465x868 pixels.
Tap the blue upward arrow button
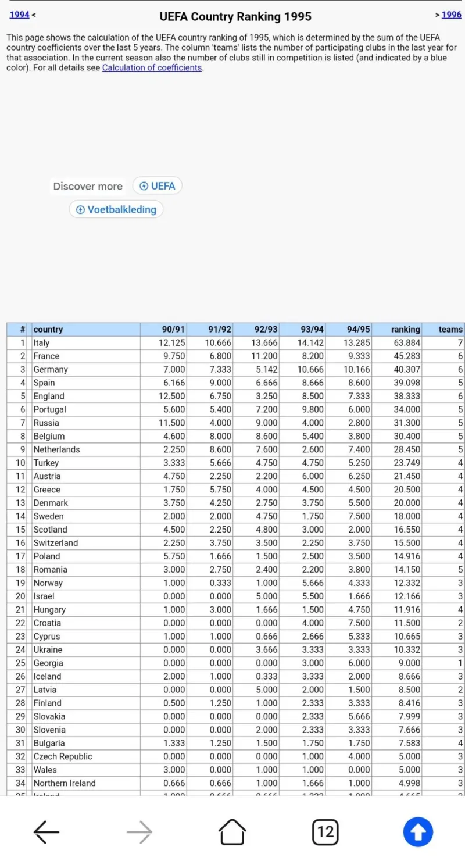418,832
